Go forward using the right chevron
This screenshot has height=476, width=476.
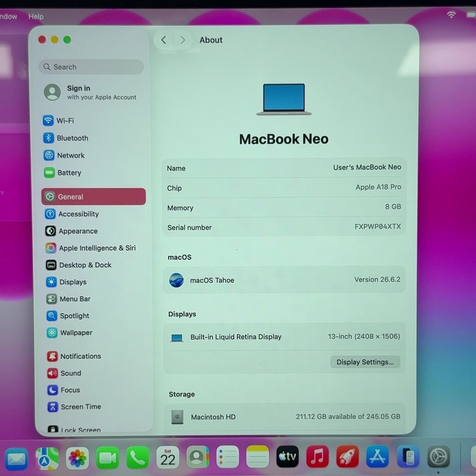tap(182, 40)
